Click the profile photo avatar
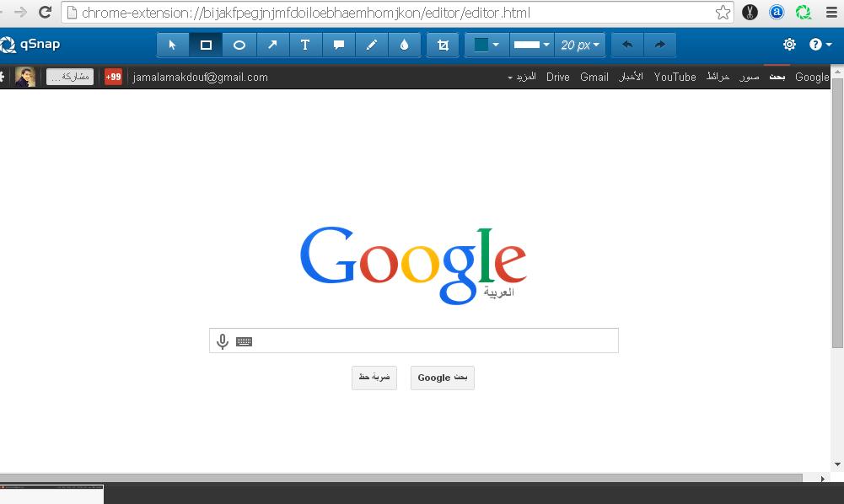Screen dimensions: 844x504 tap(24, 77)
